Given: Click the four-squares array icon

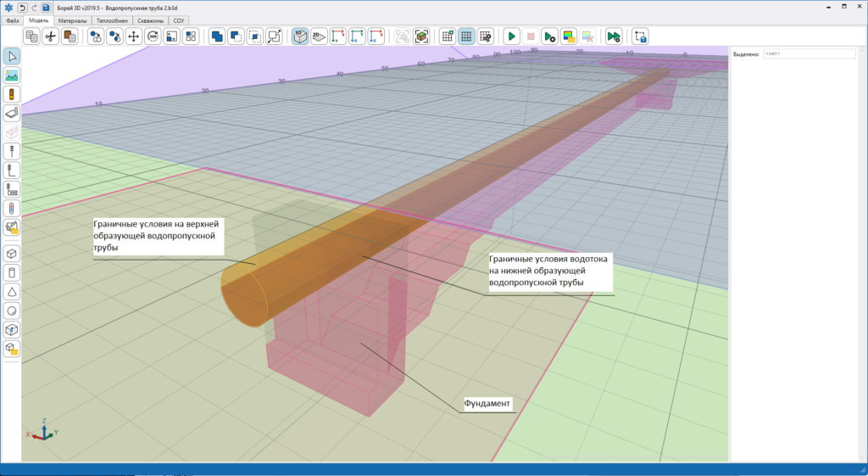Looking at the screenshot, I should tap(191, 36).
